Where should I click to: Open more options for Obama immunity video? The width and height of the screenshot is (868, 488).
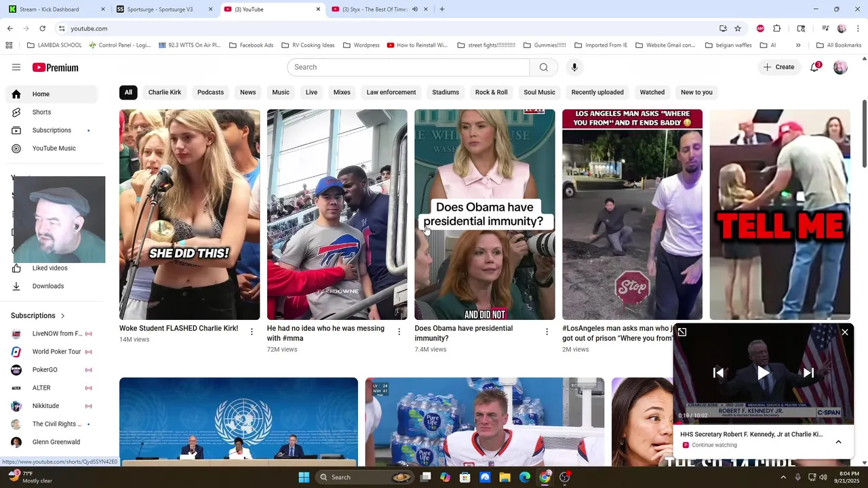[x=547, y=331]
